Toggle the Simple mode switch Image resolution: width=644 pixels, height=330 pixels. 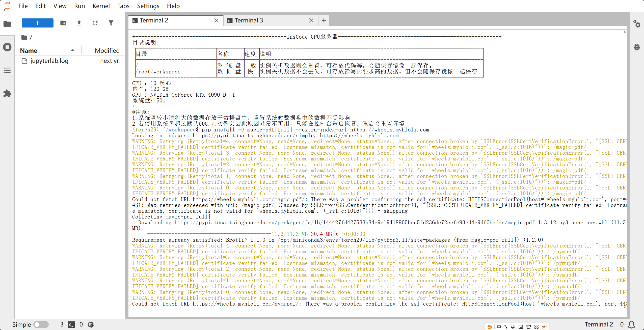tap(41, 324)
